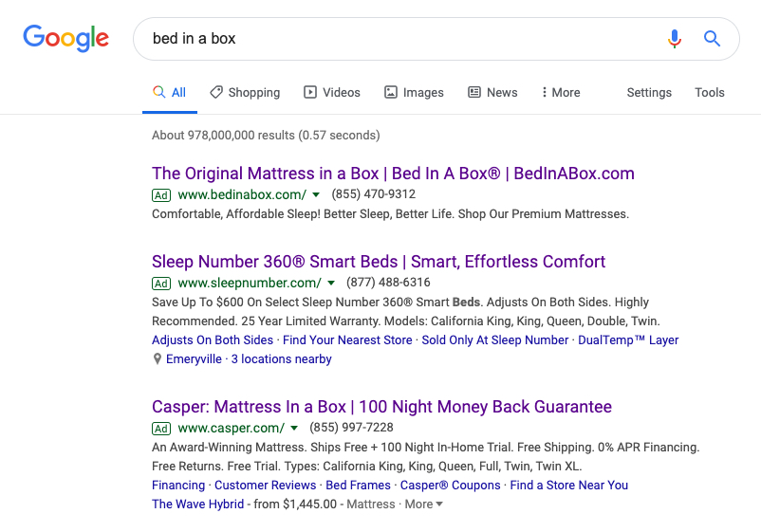Expand the bedinabox.com ad dropdown arrow
The image size is (761, 532).
318,195
